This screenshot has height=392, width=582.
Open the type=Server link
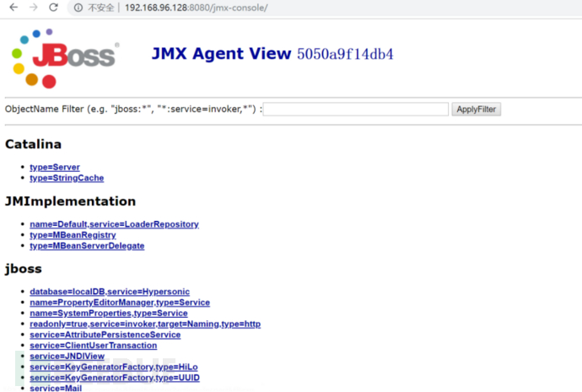[x=55, y=167]
